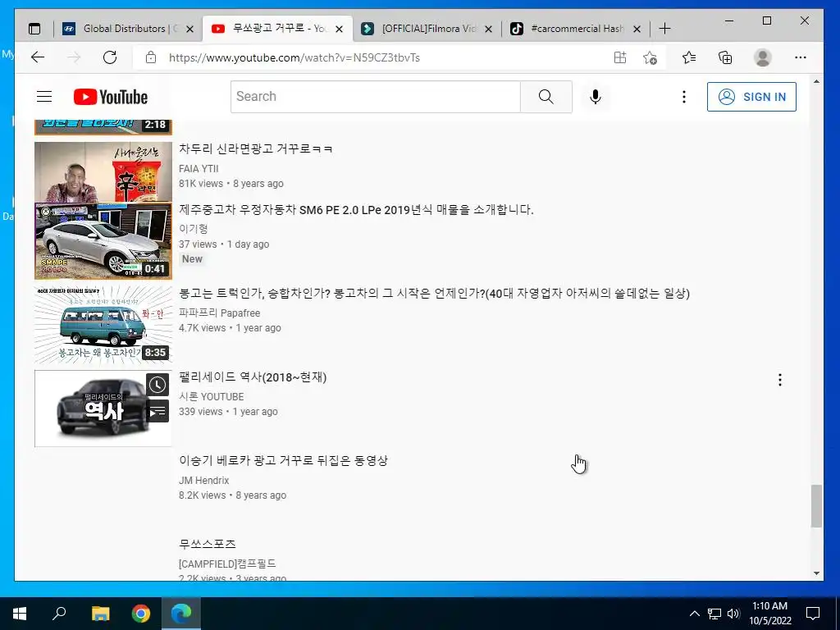Viewport: 840px width, 630px height.
Task: Open the taskbar clock and date
Action: click(769, 614)
